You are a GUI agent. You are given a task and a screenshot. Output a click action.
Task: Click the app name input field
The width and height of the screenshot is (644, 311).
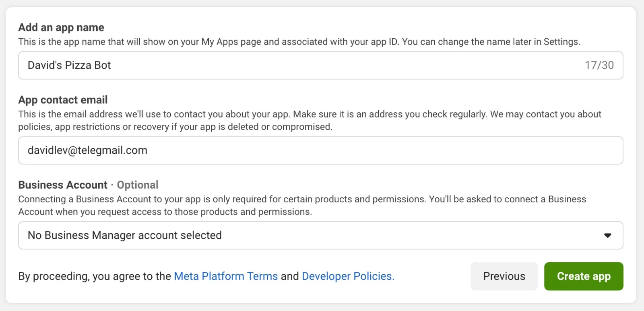(320, 65)
